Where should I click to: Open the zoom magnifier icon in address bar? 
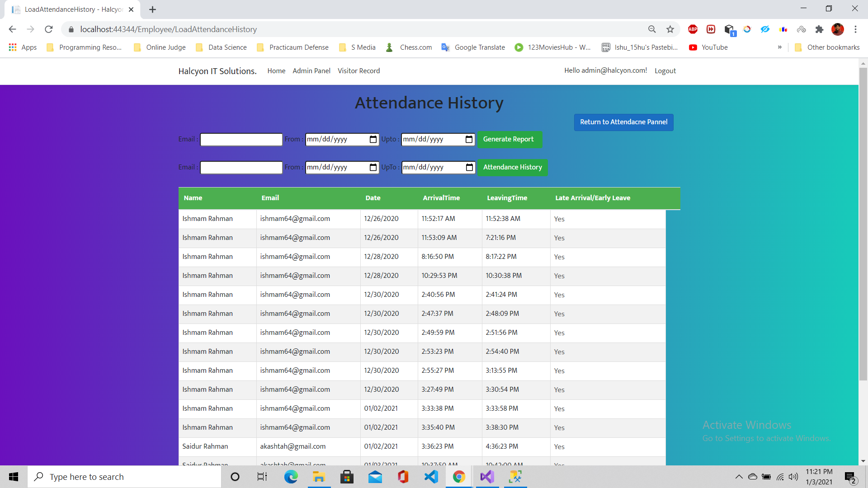click(652, 29)
